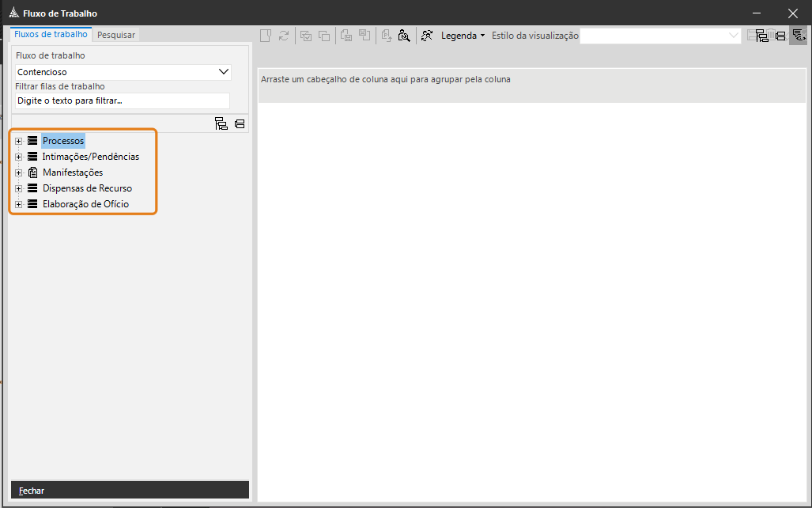Open the Legenda dropdown menu
Image resolution: width=812 pixels, height=508 pixels.
[x=463, y=36]
